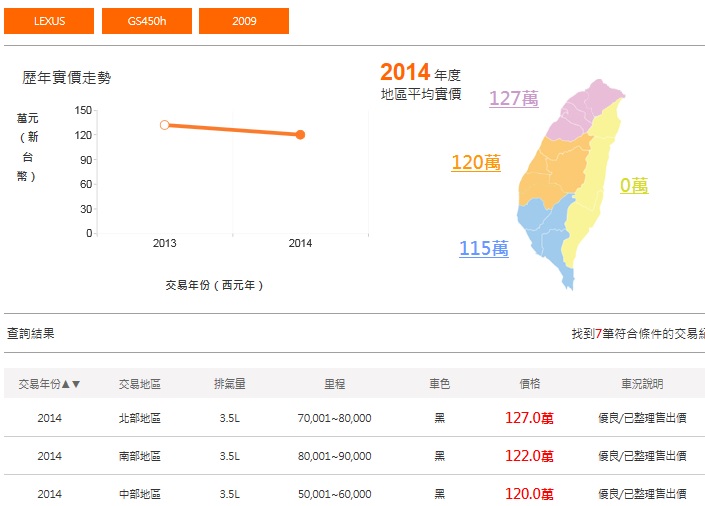Image resolution: width=705 pixels, height=506 pixels.
Task: Select the 120.0萬 price cell
Action: (x=529, y=494)
